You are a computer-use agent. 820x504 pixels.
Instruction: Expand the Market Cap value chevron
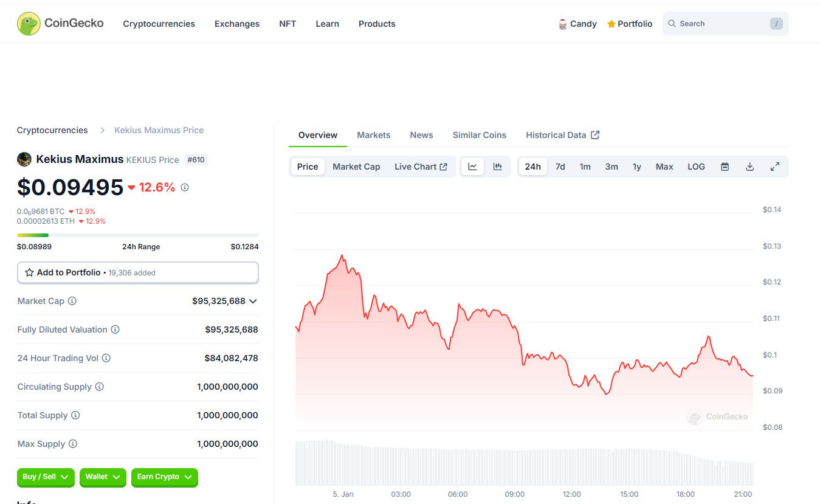point(253,301)
